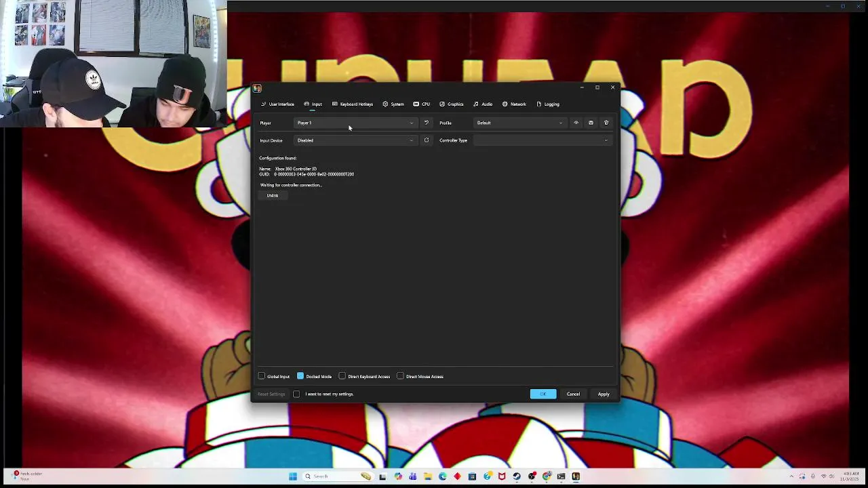Delete the profile with the trash icon
868x488 pixels.
click(606, 123)
